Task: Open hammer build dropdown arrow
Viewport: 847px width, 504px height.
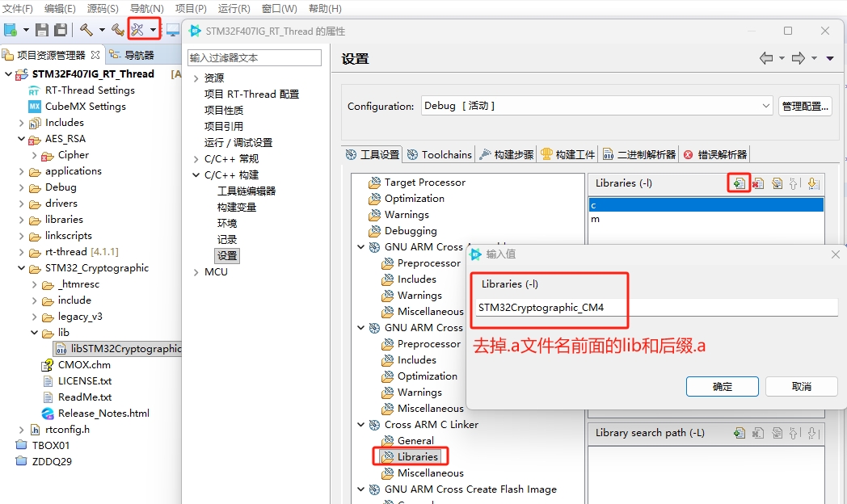Action: (x=102, y=30)
